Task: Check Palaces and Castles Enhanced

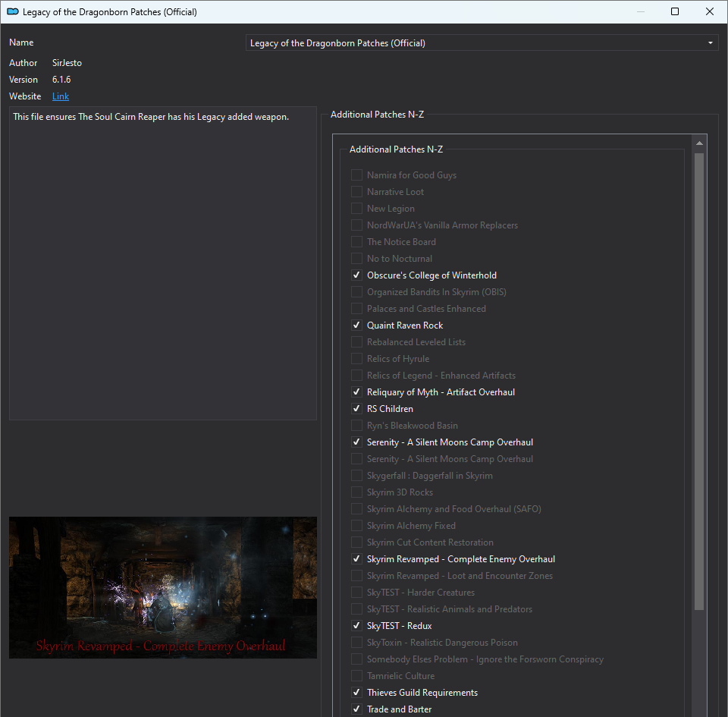Action: [356, 309]
